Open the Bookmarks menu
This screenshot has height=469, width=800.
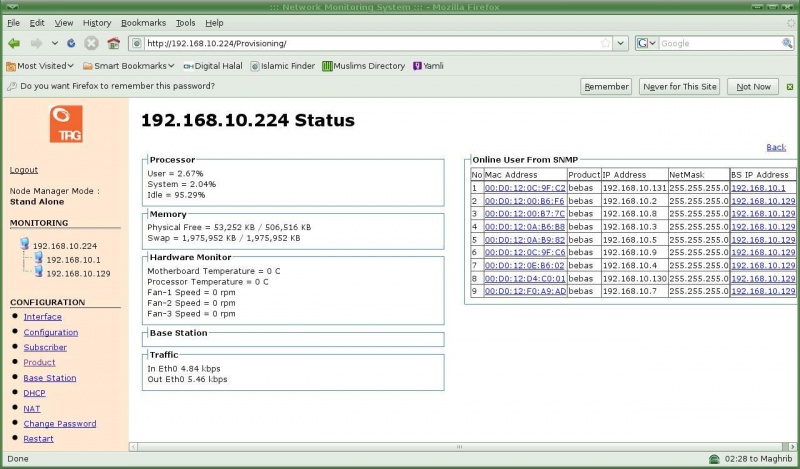(143, 22)
